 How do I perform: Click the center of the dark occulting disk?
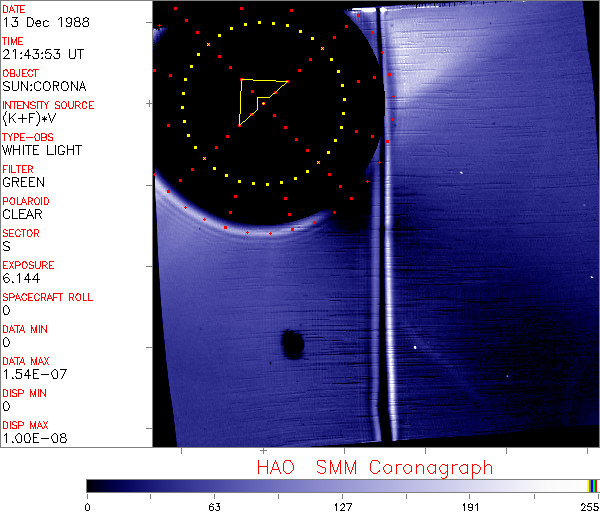click(x=263, y=105)
